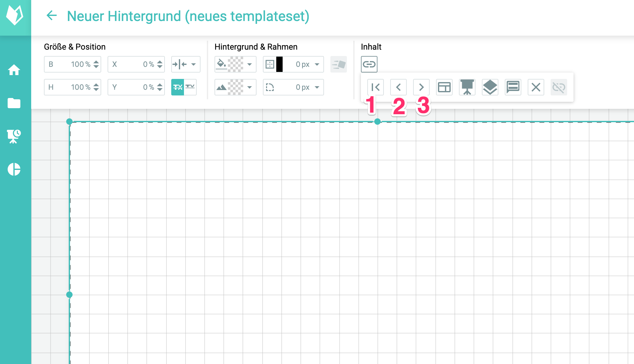Open the folder section in sidebar
The image size is (634, 364).
(x=14, y=103)
